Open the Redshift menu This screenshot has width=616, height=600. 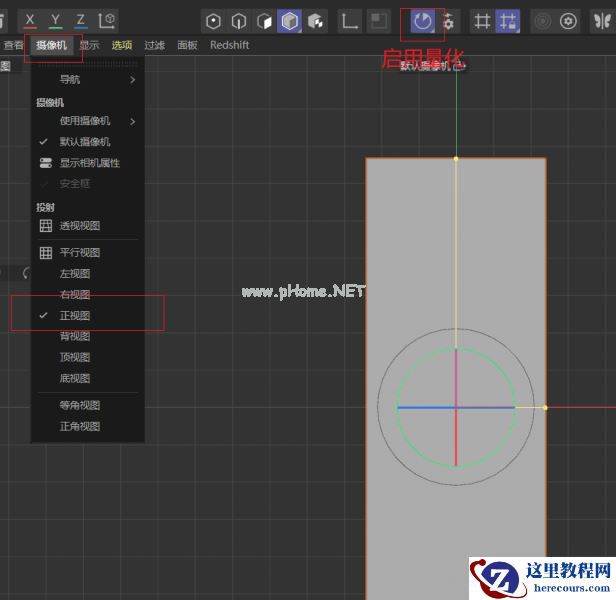(229, 45)
